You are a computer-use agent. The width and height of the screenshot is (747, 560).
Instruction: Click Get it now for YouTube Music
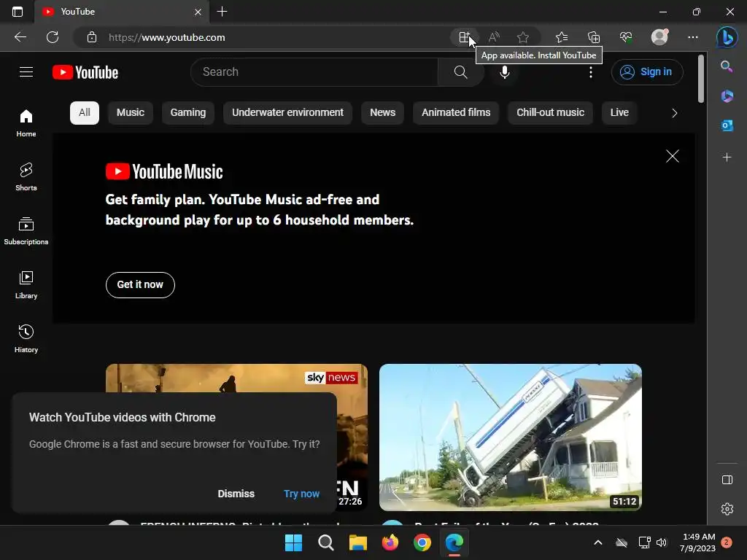coord(140,285)
